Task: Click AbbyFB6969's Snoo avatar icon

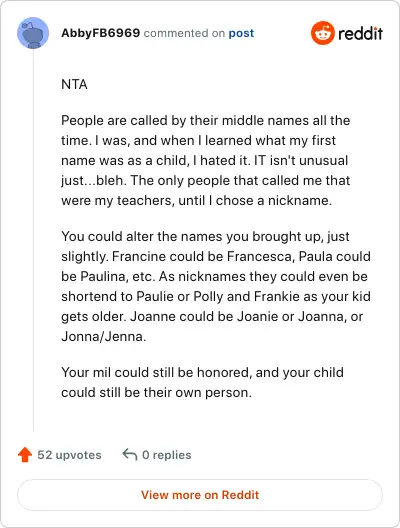Action: click(33, 33)
